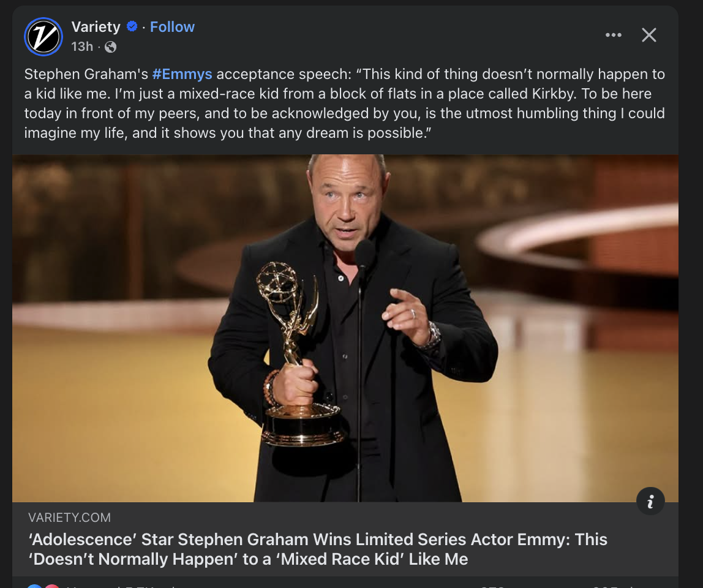
Task: Click the blue Like reaction icon
Action: (35, 586)
